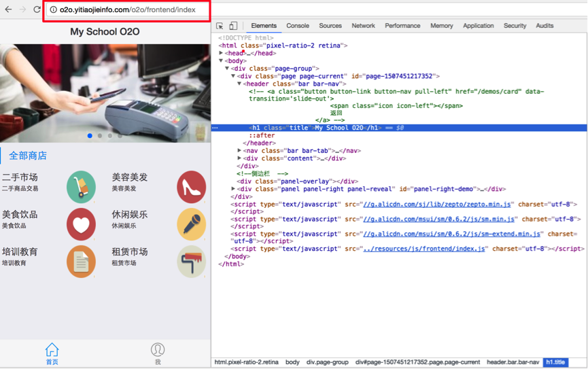Open the 二手市场 shopping cart icon
Screen dimensions: 588x369
point(81,187)
